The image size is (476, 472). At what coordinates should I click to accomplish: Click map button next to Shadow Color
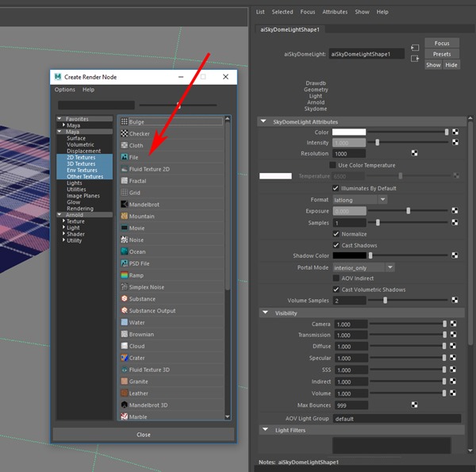tap(455, 255)
